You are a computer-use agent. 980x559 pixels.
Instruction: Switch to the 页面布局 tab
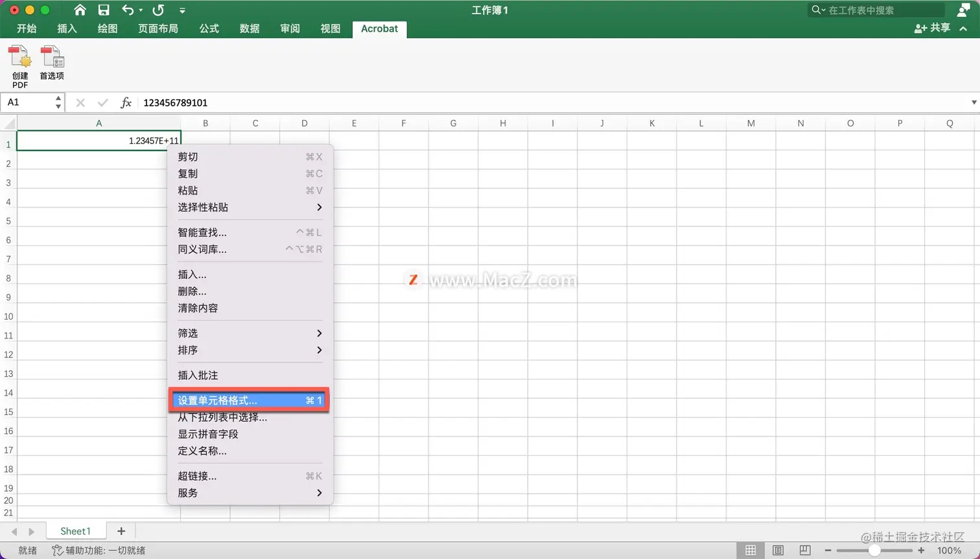point(158,29)
